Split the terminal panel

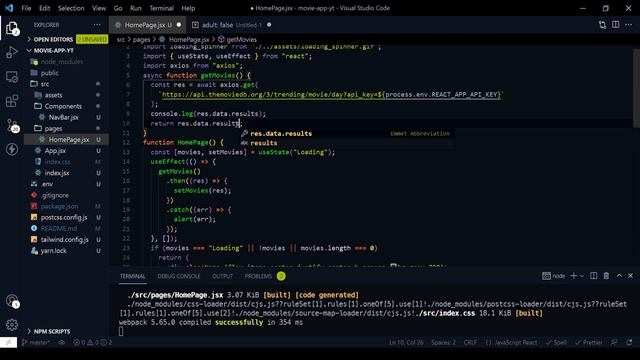click(593, 276)
